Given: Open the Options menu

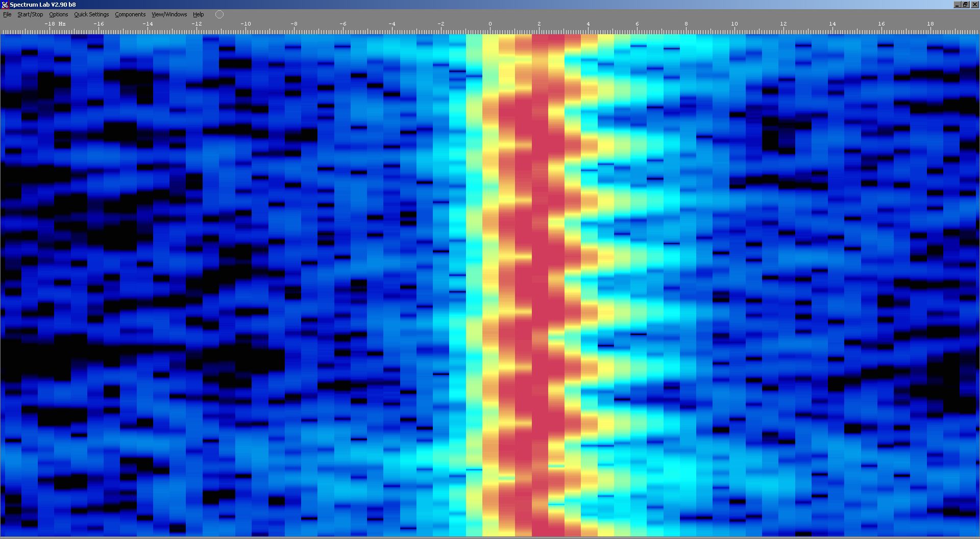Looking at the screenshot, I should tap(58, 14).
